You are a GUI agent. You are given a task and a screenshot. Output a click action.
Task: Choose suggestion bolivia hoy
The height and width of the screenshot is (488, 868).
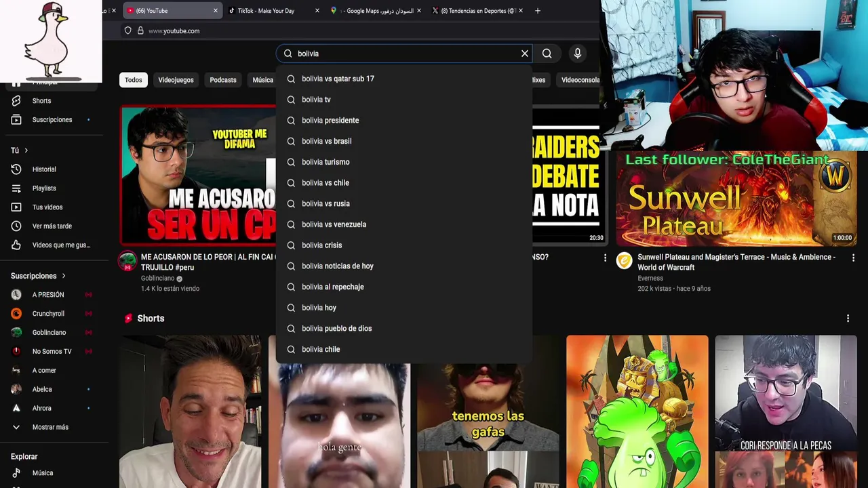coord(404,308)
